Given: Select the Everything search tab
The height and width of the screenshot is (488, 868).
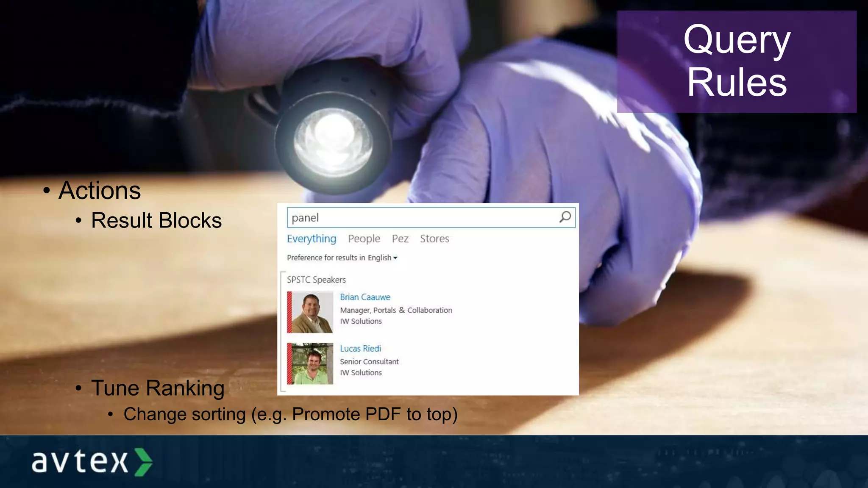Looking at the screenshot, I should pos(312,239).
